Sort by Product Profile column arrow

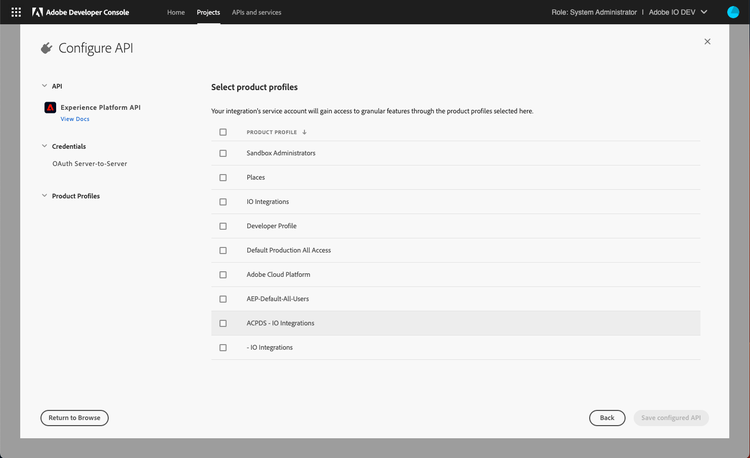(304, 132)
